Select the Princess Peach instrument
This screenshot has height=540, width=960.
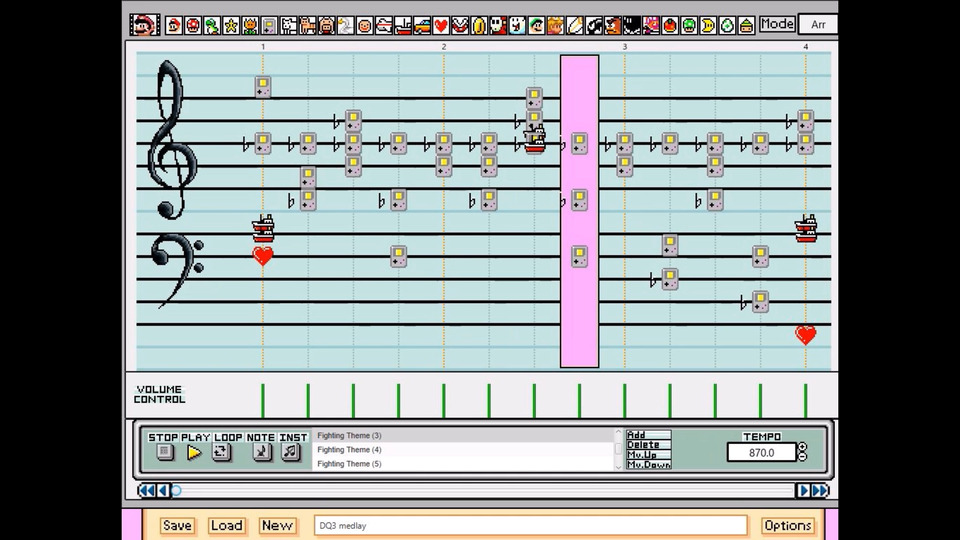click(555, 26)
